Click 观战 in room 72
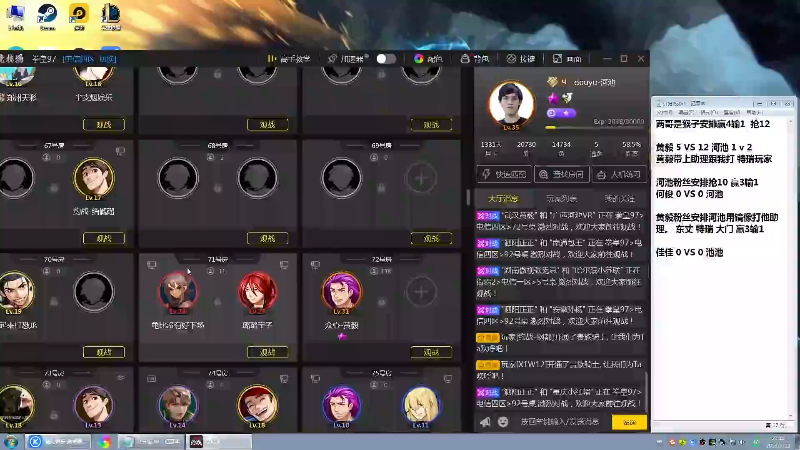Screen dimensions: 800x450 (431, 352)
